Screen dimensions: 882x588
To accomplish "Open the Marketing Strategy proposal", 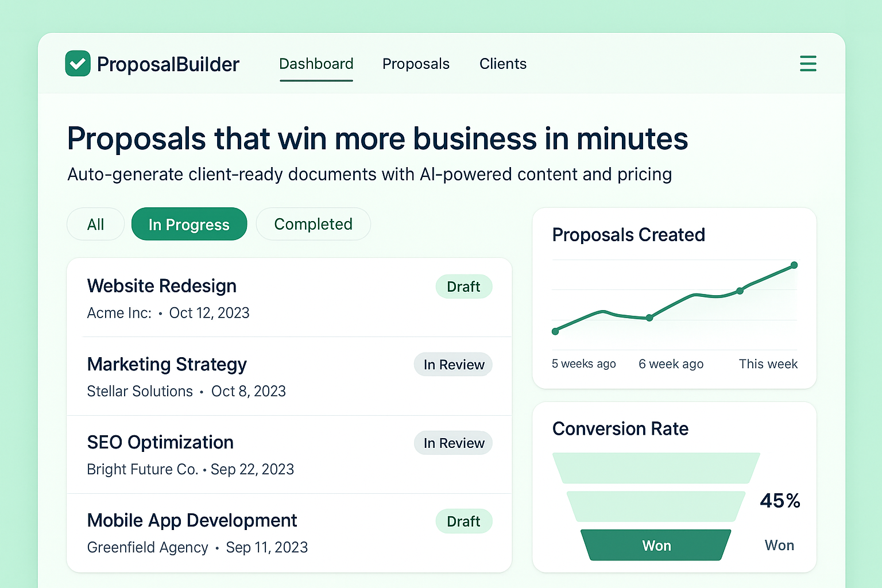I will [167, 364].
